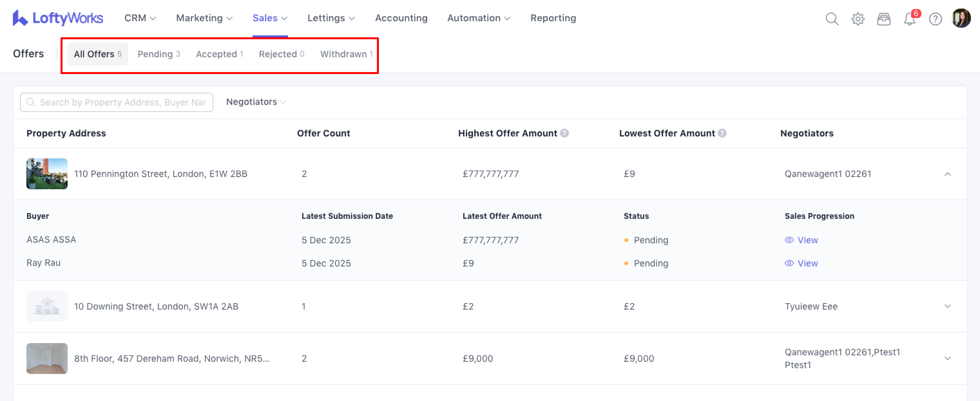Click Lowest Offer Amount info icon

pos(722,133)
